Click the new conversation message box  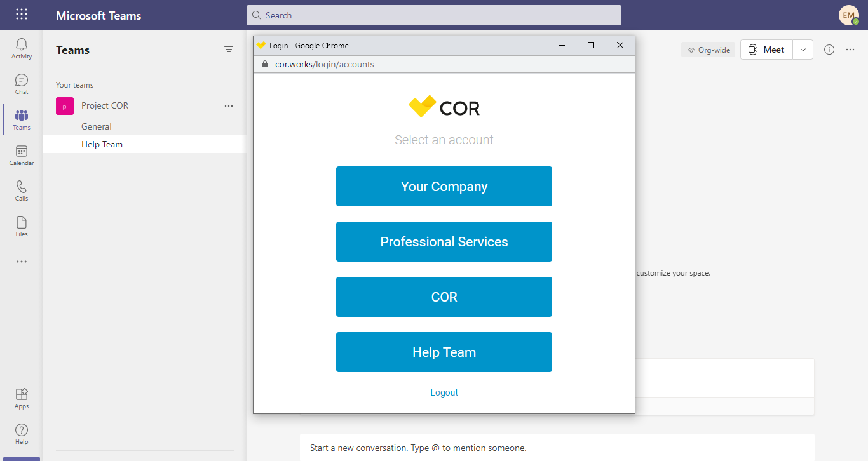[557, 448]
